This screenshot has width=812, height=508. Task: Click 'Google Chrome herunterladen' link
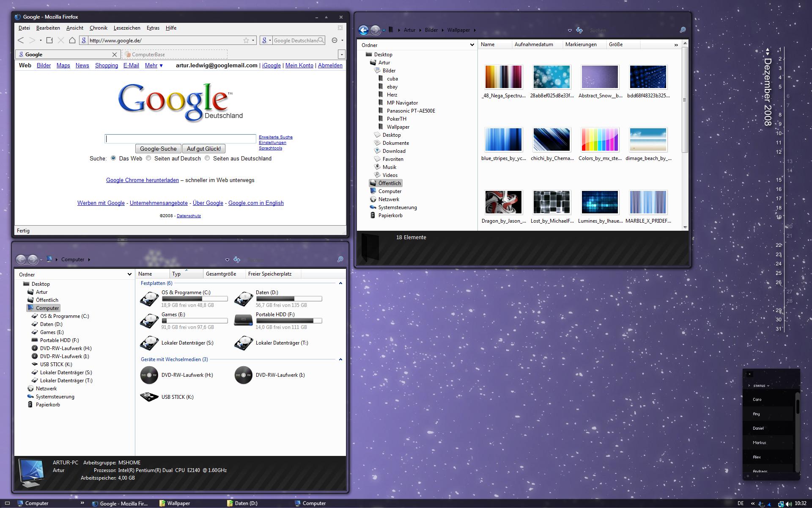142,180
